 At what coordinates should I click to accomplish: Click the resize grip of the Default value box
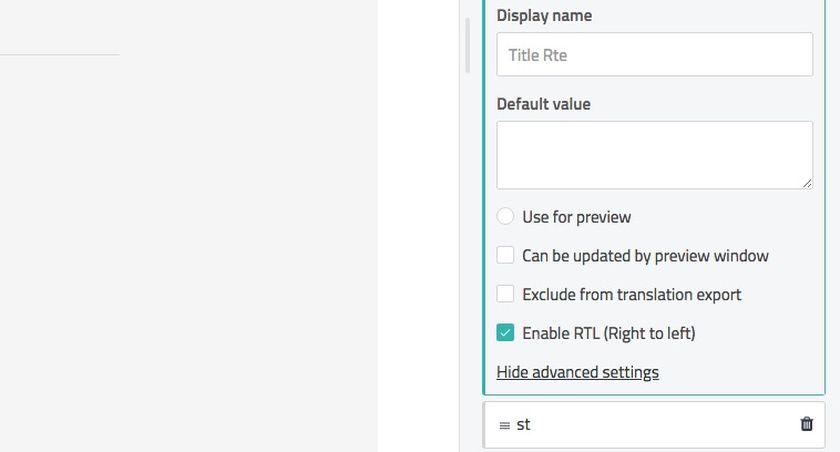[807, 183]
